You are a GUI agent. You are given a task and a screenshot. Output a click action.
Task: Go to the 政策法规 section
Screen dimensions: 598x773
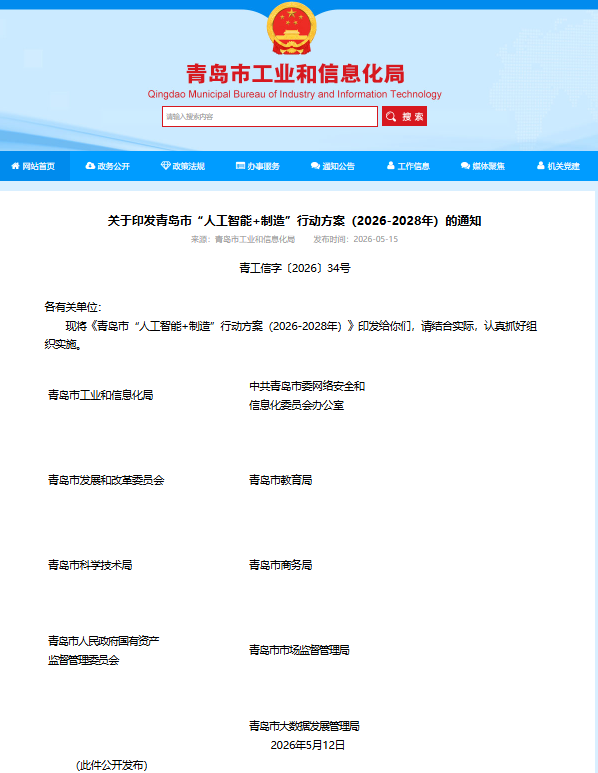pos(182,166)
